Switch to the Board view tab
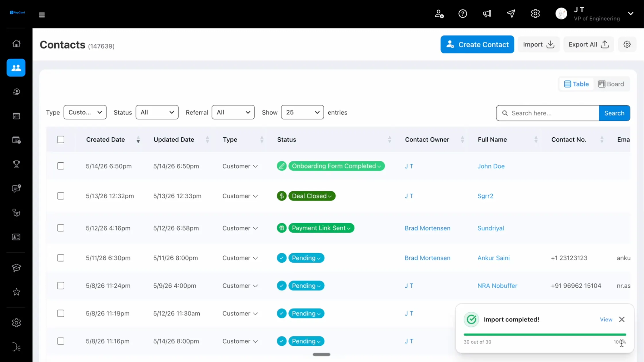644x362 pixels. (x=611, y=84)
